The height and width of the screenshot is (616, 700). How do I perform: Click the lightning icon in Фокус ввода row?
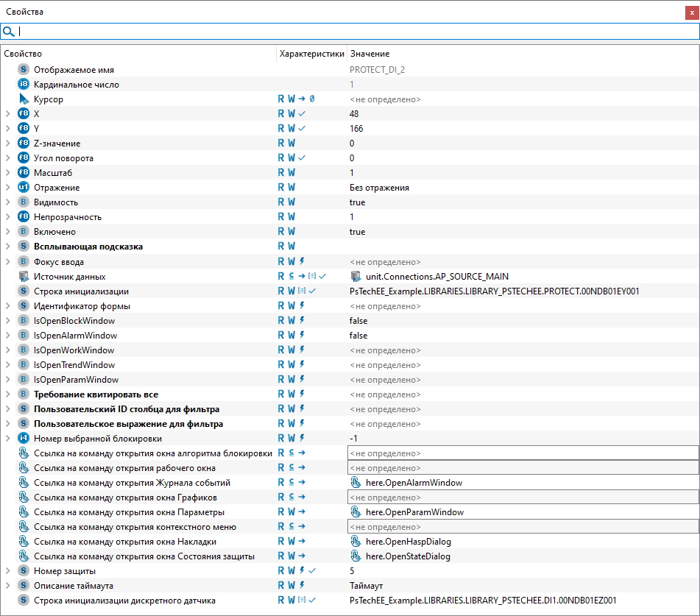[x=302, y=262]
